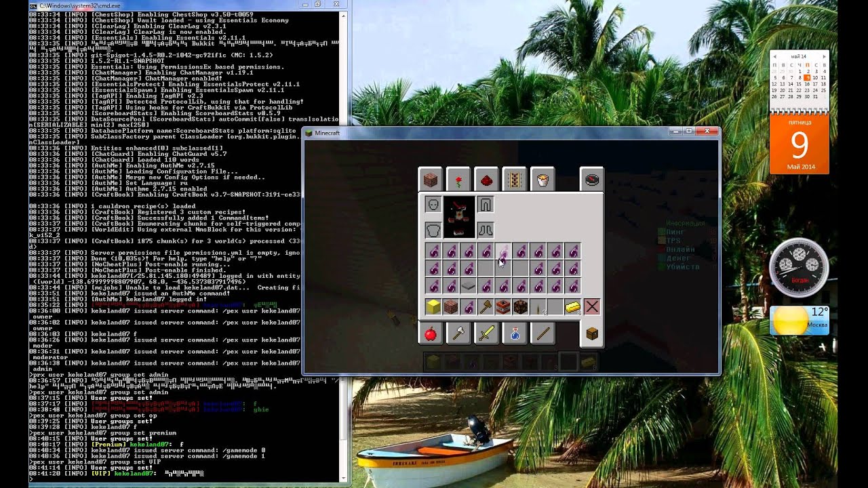The image size is (868, 488).
Task: Click the leggings armor slot
Action: (x=485, y=204)
